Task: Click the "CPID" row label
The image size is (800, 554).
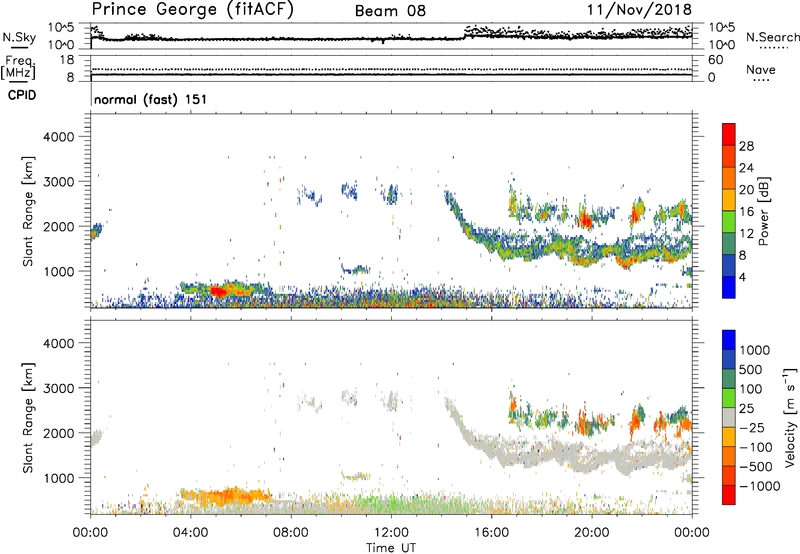Action: pyautogui.click(x=22, y=95)
